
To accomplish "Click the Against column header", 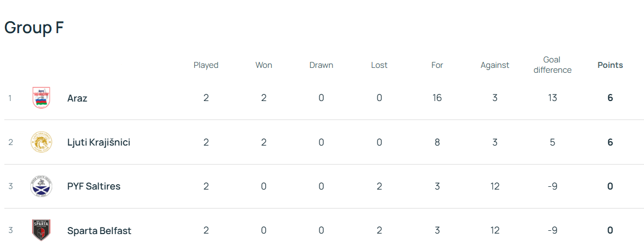I will point(495,65).
